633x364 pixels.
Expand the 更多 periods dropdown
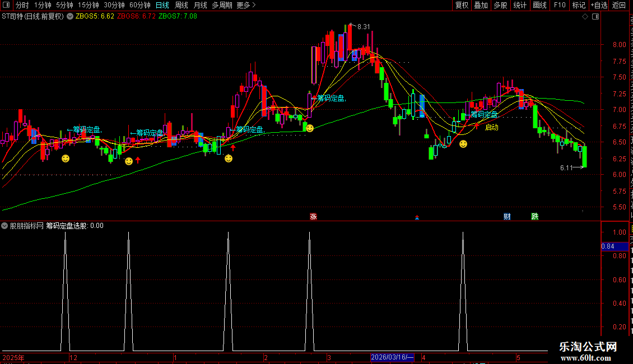(x=246, y=5)
